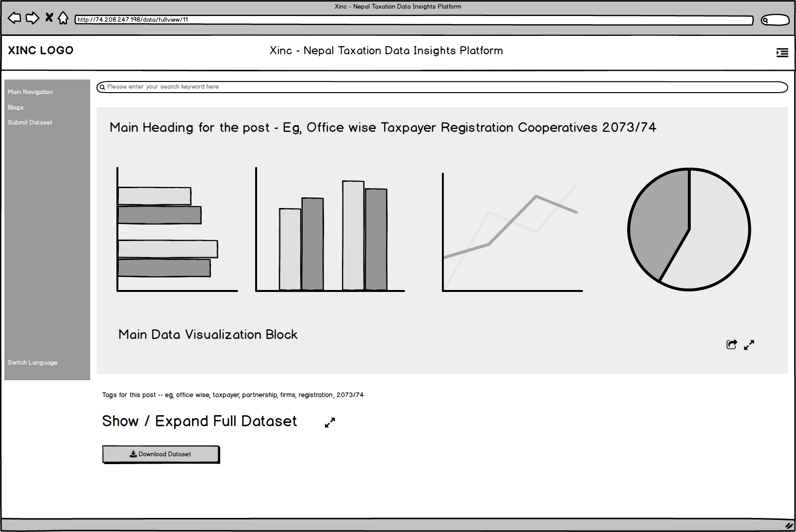This screenshot has width=796, height=532.
Task: Select the line chart thumbnail
Action: pos(512,232)
